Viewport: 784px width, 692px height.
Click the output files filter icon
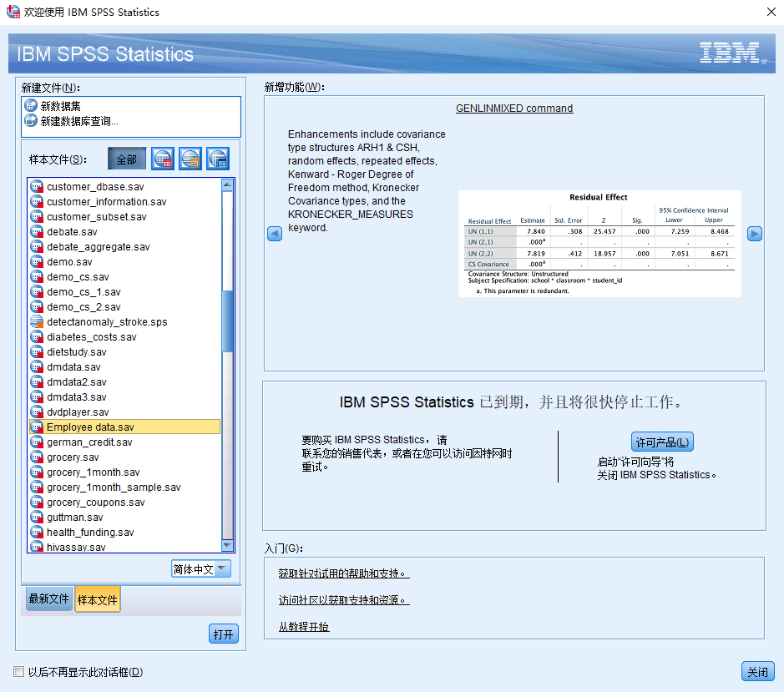(x=218, y=159)
